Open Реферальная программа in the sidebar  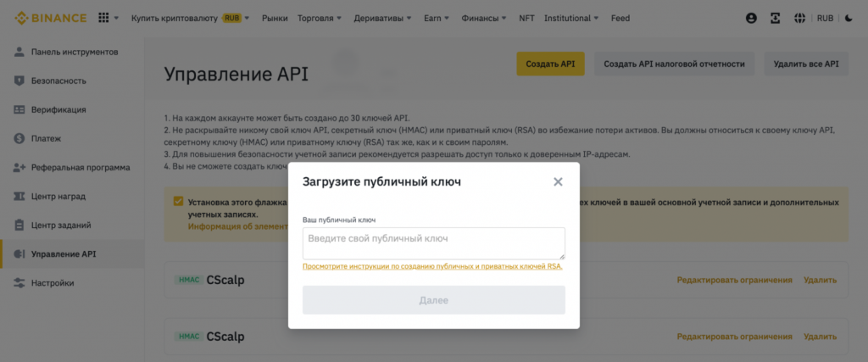80,168
